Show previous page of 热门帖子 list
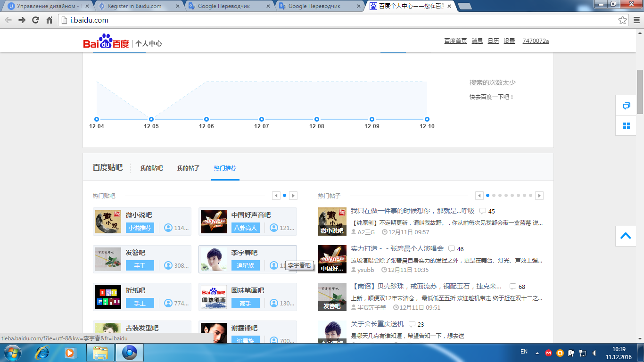Screen dimensions: 644x362 click(x=479, y=196)
